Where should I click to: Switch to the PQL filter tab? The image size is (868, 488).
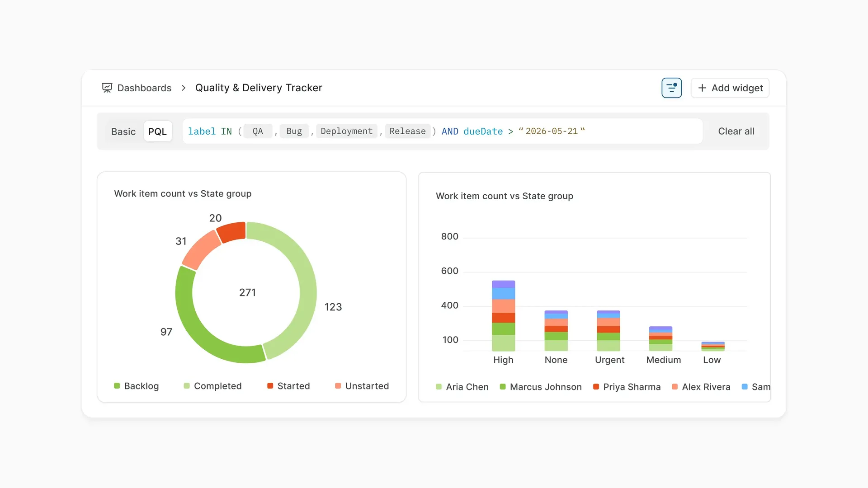tap(157, 131)
